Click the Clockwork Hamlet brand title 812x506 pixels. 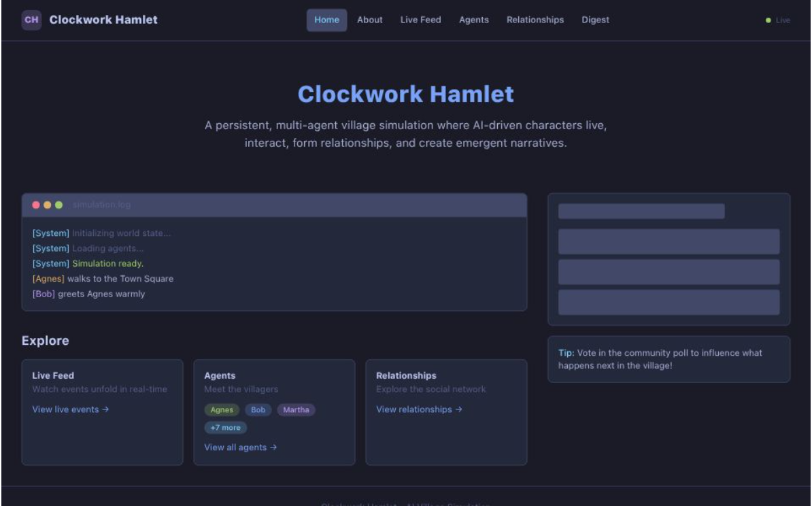tap(103, 20)
